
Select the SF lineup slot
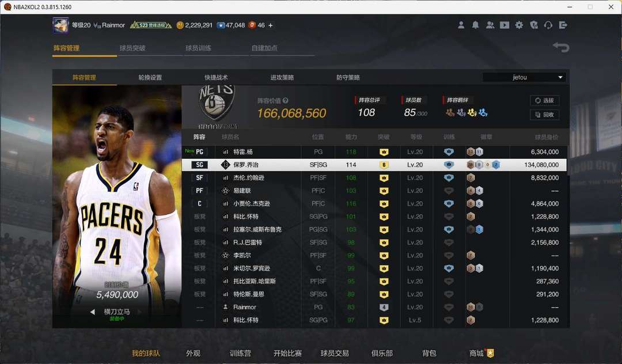pyautogui.click(x=199, y=177)
